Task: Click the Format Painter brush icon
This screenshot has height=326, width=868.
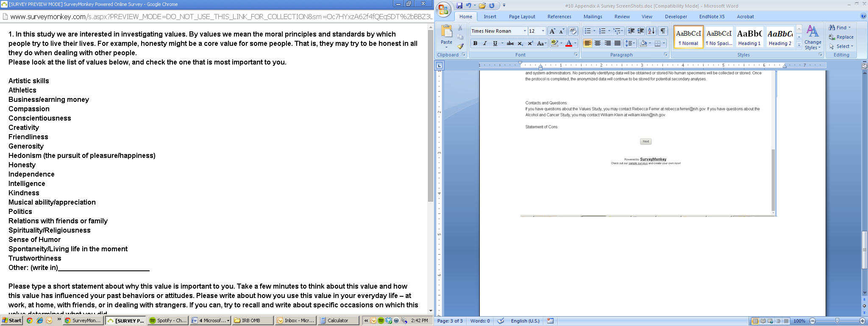Action: (460, 46)
